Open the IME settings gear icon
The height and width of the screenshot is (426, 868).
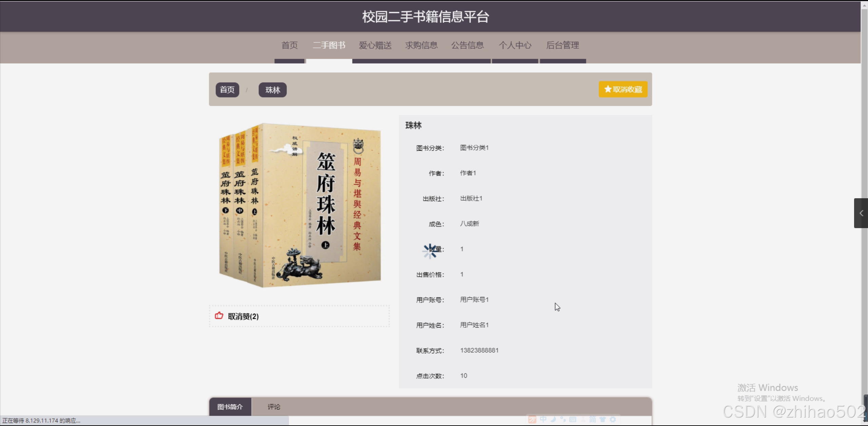(613, 420)
